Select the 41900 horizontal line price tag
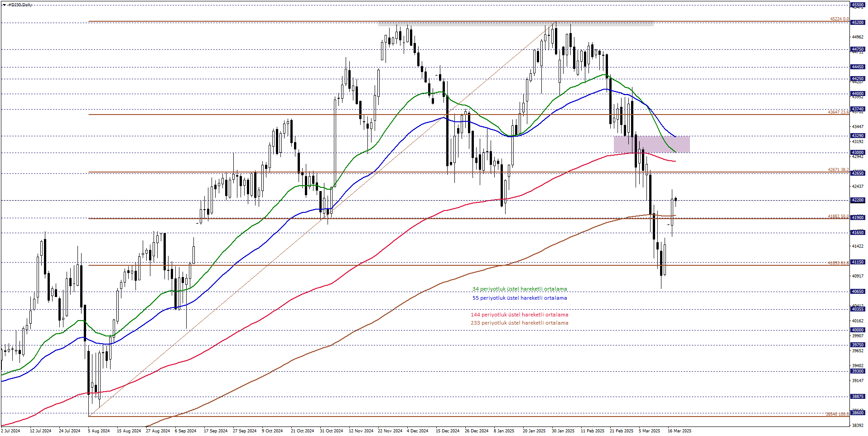 (x=858, y=218)
